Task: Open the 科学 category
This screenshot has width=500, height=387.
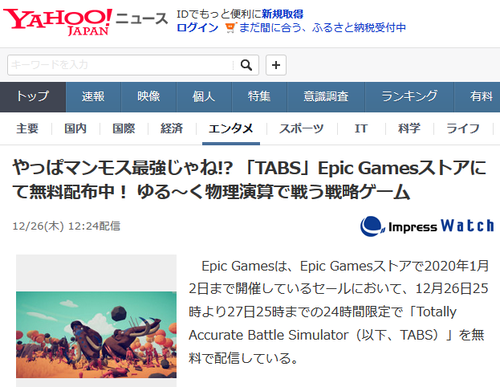Action: tap(409, 129)
